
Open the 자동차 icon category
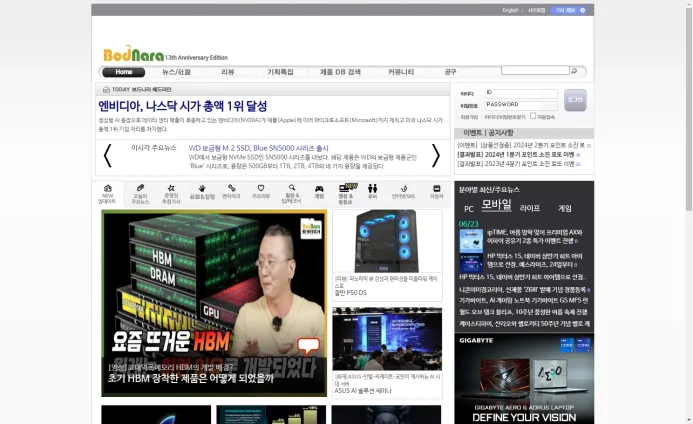436,191
